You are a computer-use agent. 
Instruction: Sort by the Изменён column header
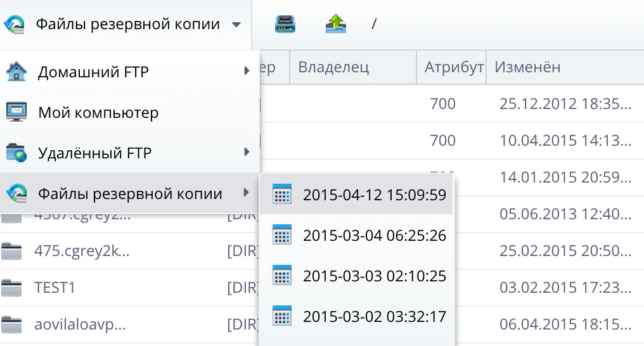click(565, 67)
